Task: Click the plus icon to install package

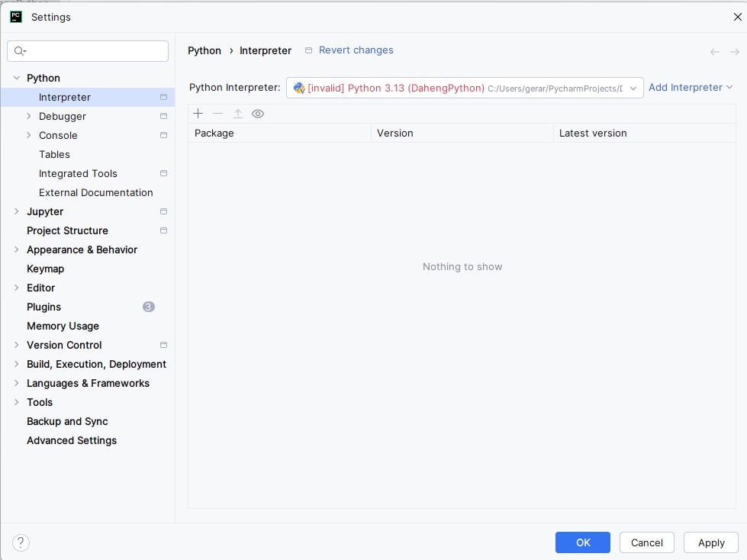Action: coord(198,114)
